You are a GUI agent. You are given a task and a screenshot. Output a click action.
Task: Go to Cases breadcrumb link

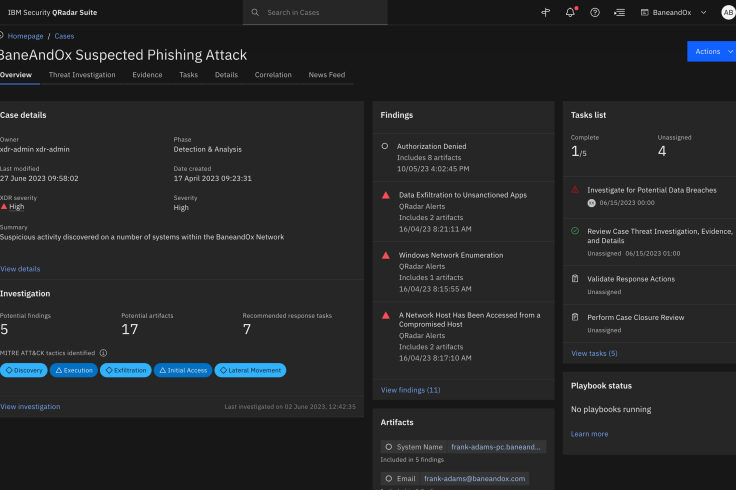[x=64, y=36]
